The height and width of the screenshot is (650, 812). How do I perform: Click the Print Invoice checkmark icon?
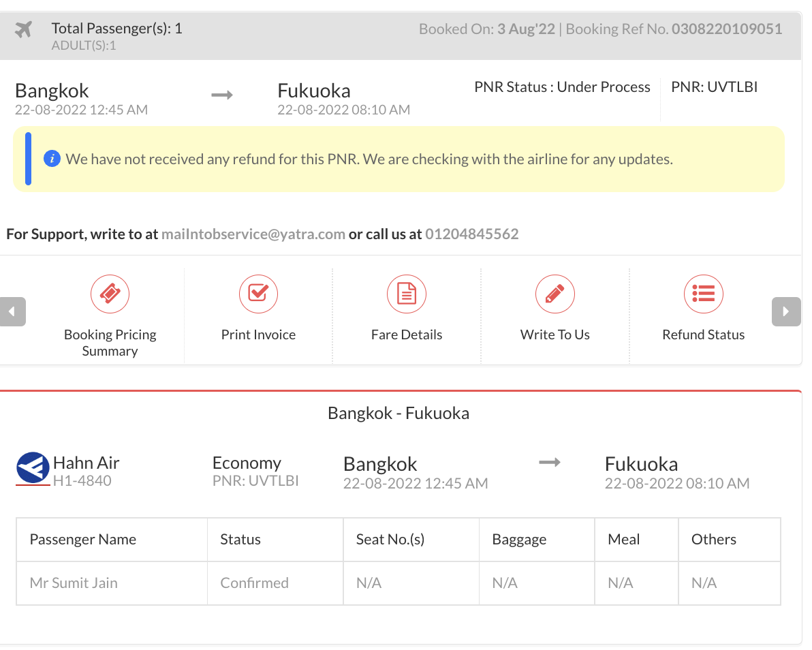coord(258,294)
